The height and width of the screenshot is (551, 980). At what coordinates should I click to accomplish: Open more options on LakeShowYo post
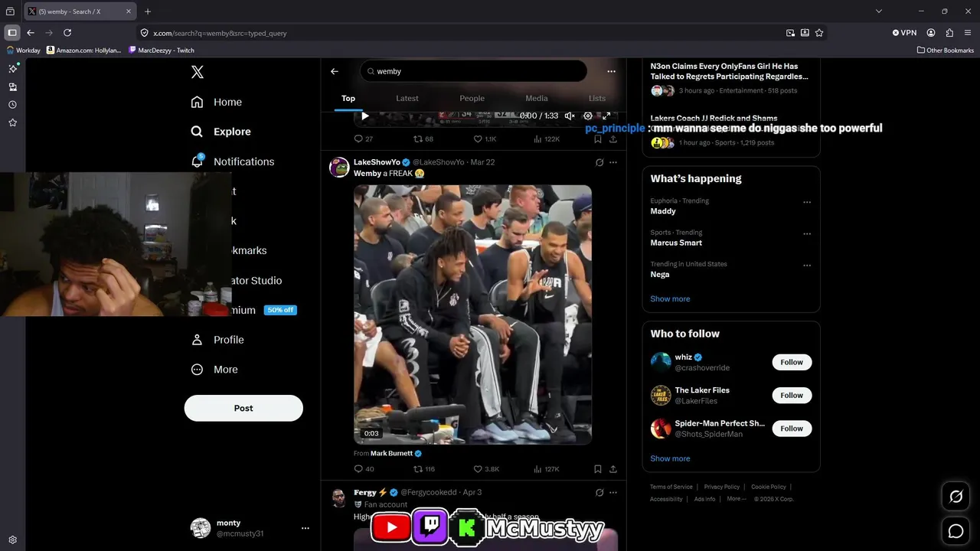point(612,162)
